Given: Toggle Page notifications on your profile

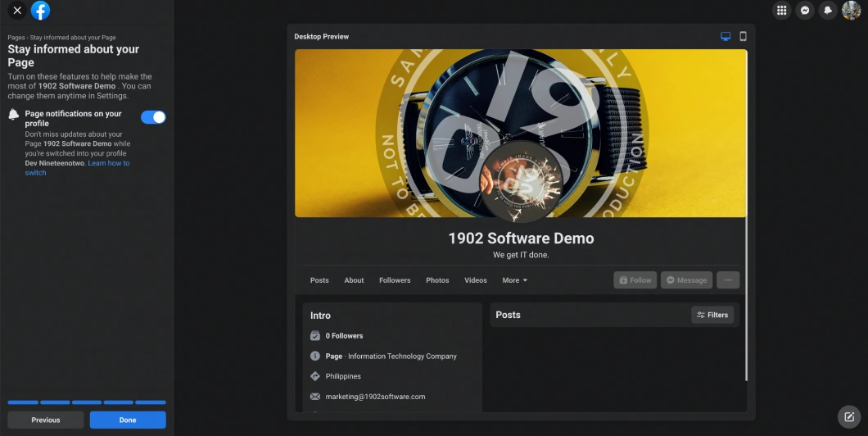Looking at the screenshot, I should (153, 117).
